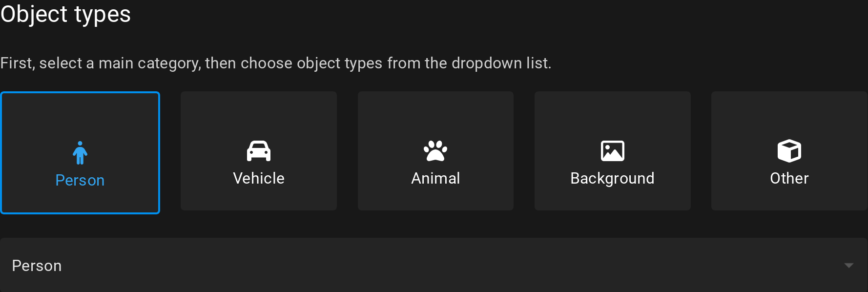Click the picture icon on Background card
This screenshot has width=868, height=292.
point(612,150)
